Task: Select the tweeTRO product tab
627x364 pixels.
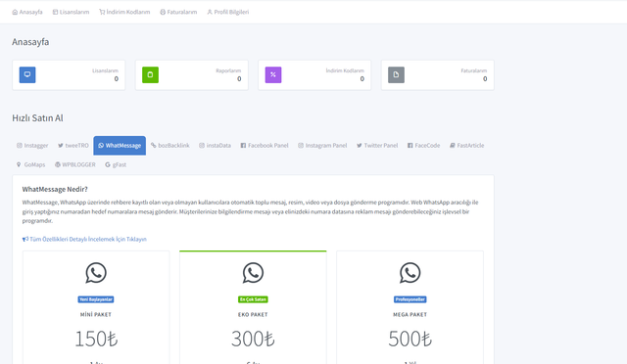Action: (73, 146)
